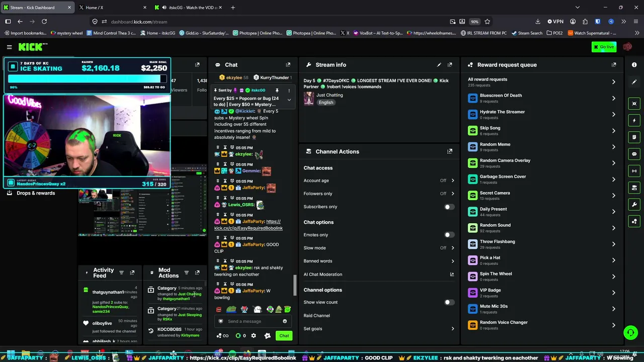Select the Stream - Kick Dashboard tab
644x362 pixels.
38,8
